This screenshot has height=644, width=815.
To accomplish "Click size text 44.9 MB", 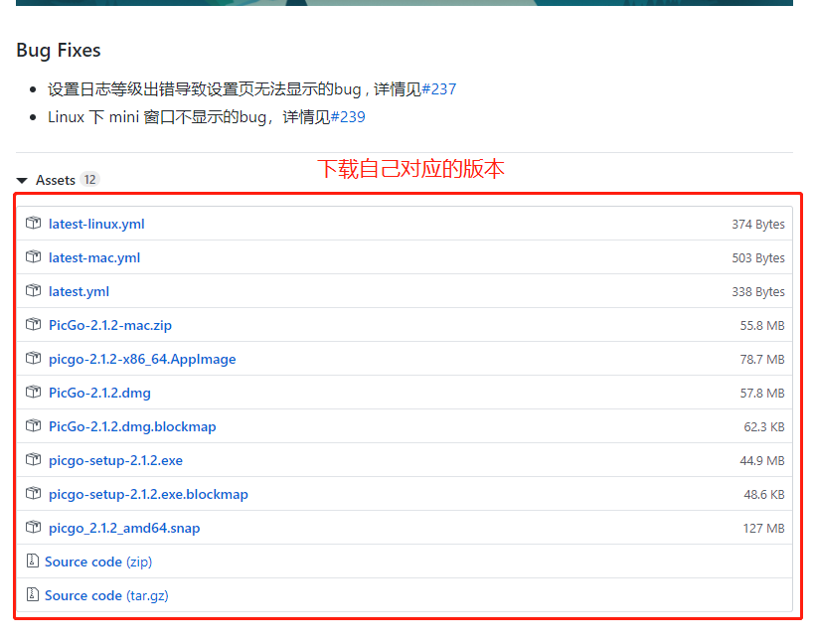I will [x=762, y=461].
